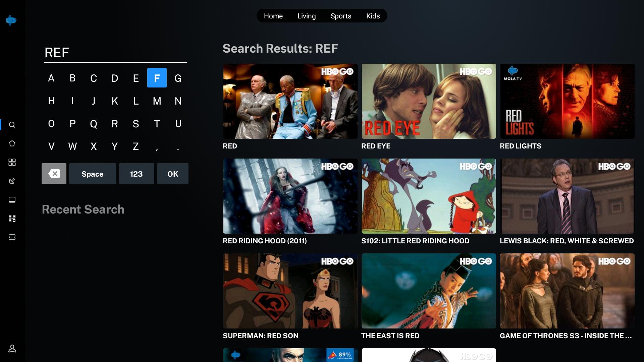The image size is (644, 362).
Task: Select letter E on keyboard
Action: [136, 78]
